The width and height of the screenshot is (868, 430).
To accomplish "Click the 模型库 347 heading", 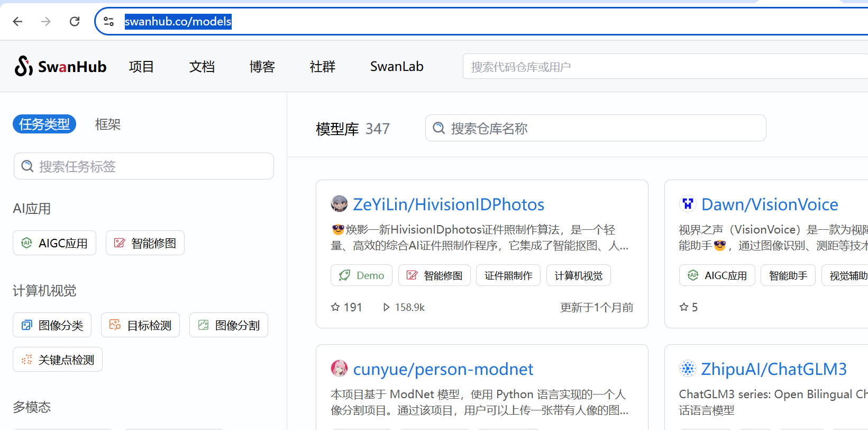I will 353,129.
